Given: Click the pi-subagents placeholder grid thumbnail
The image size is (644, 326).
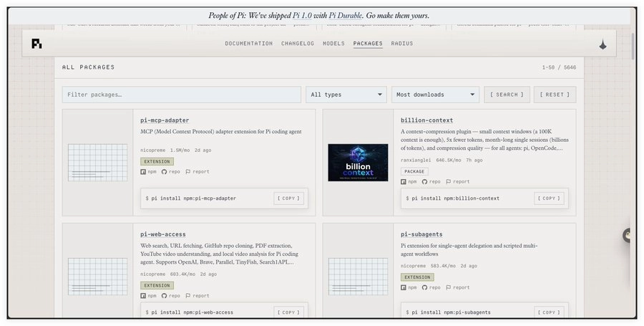Looking at the screenshot, I should (x=358, y=277).
